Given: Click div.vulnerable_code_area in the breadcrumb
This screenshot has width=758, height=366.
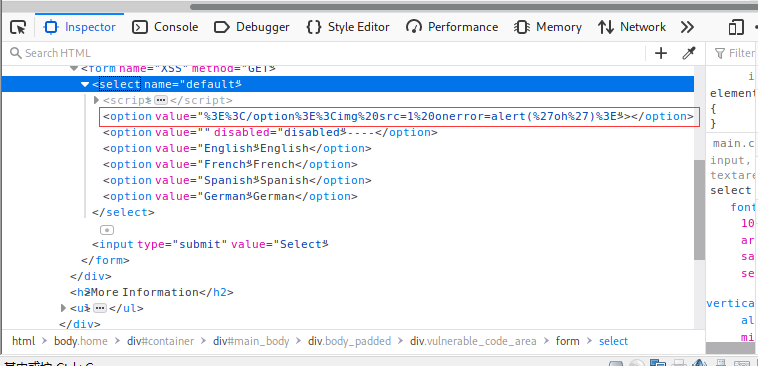Looking at the screenshot, I should click(473, 341).
